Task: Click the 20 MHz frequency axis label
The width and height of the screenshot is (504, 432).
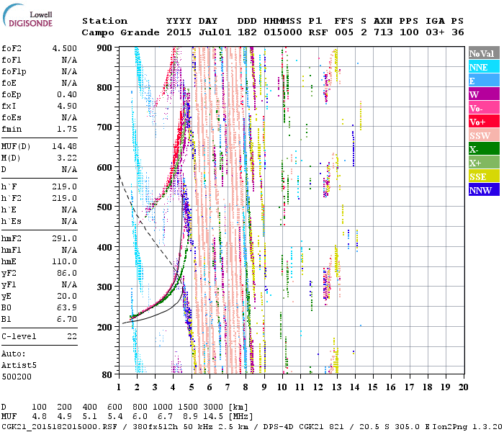Action: click(463, 387)
